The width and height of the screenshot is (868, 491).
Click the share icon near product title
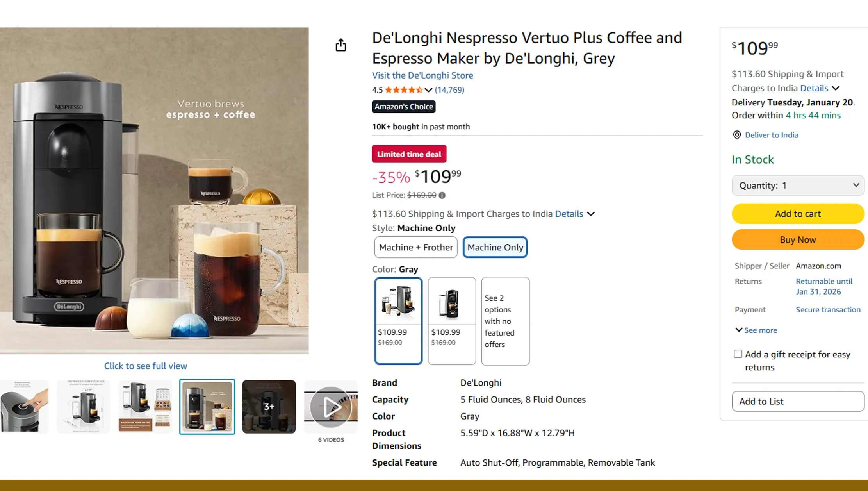coord(340,45)
